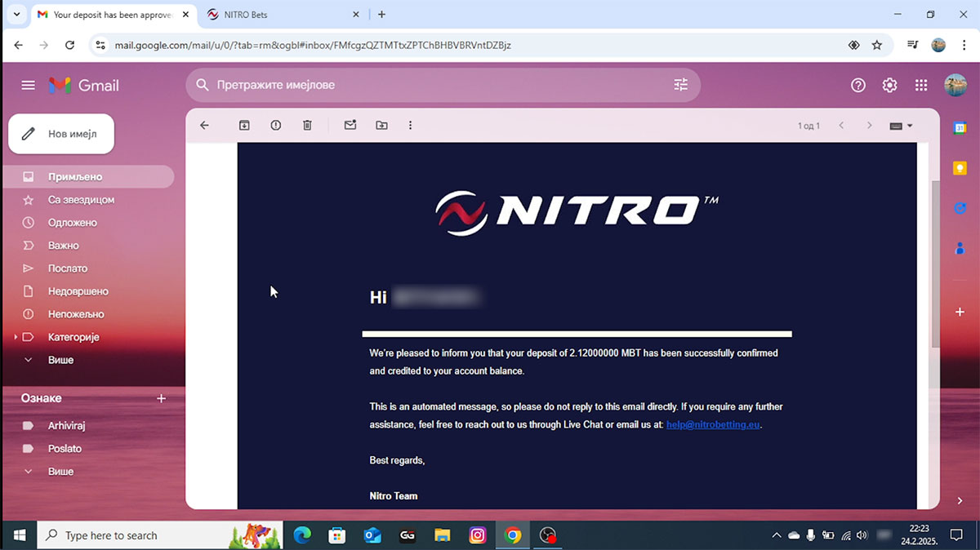Archive this email
The image size is (980, 550).
[244, 126]
